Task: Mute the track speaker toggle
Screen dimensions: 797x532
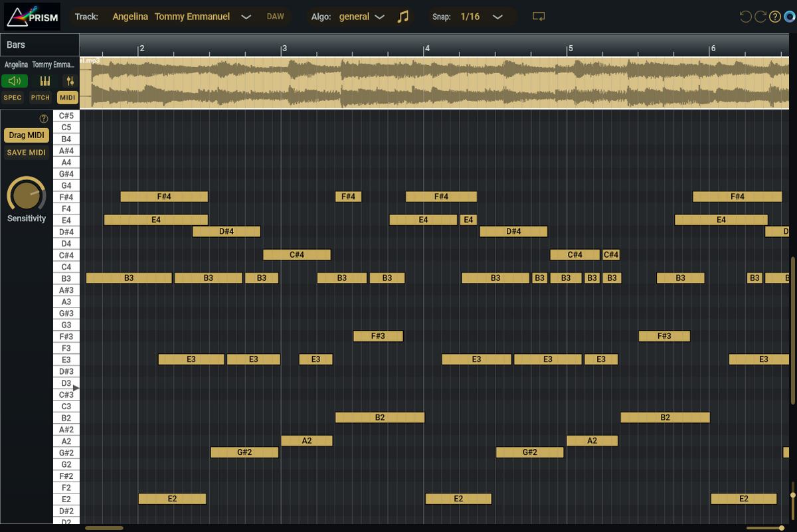Action: [14, 80]
